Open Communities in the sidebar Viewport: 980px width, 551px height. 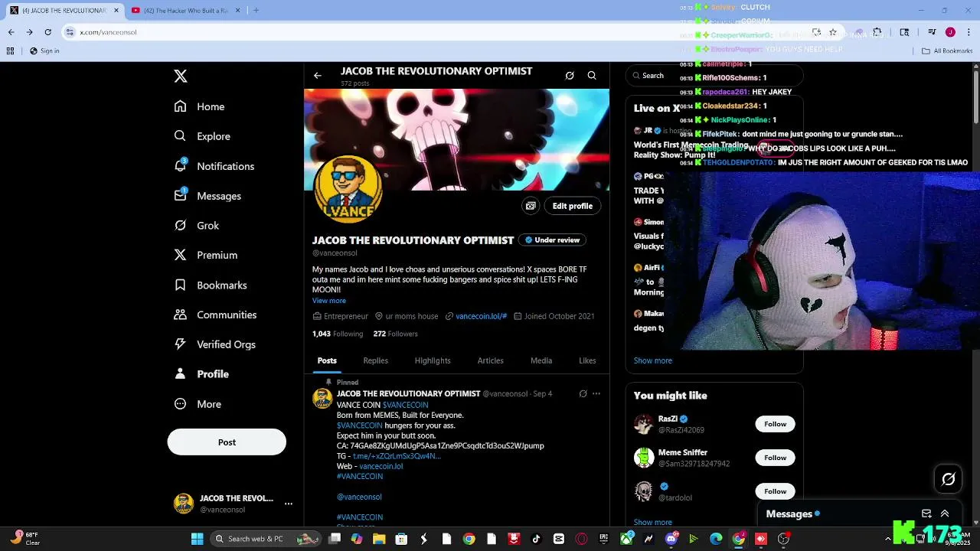tap(215, 315)
